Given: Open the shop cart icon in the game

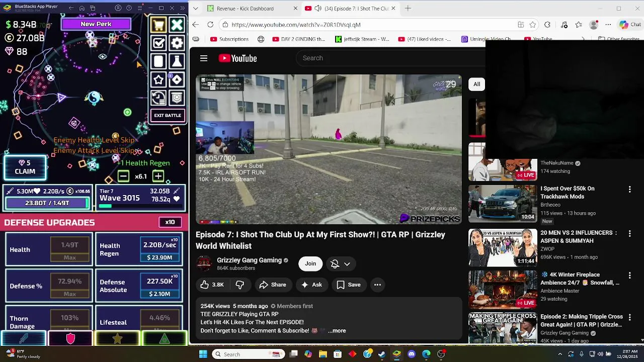Looking at the screenshot, I should (x=158, y=25).
